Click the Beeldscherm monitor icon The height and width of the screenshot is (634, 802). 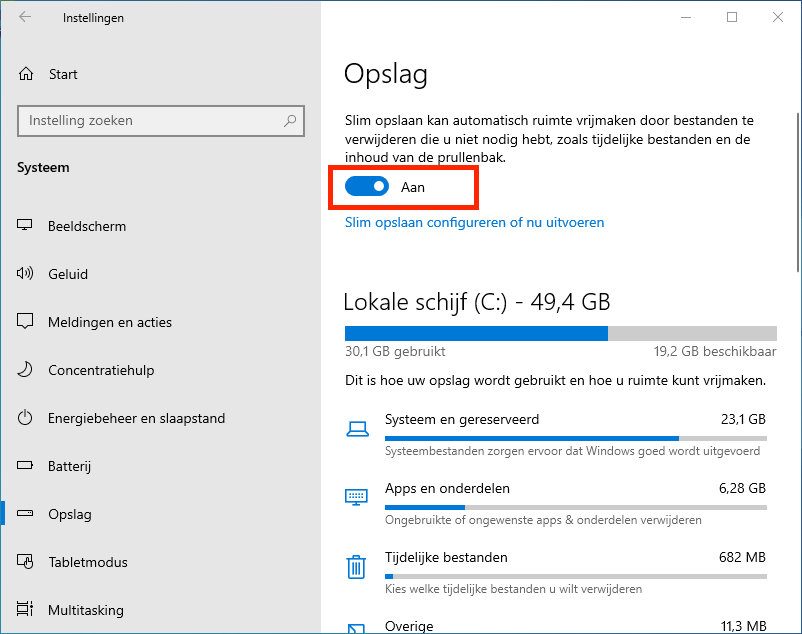(x=26, y=226)
